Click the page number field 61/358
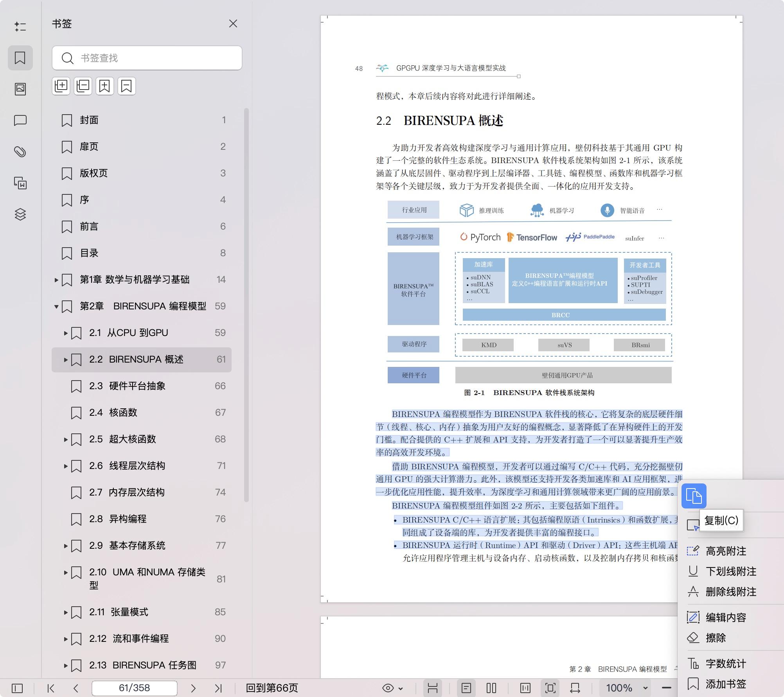The height and width of the screenshot is (697, 784). [x=134, y=688]
